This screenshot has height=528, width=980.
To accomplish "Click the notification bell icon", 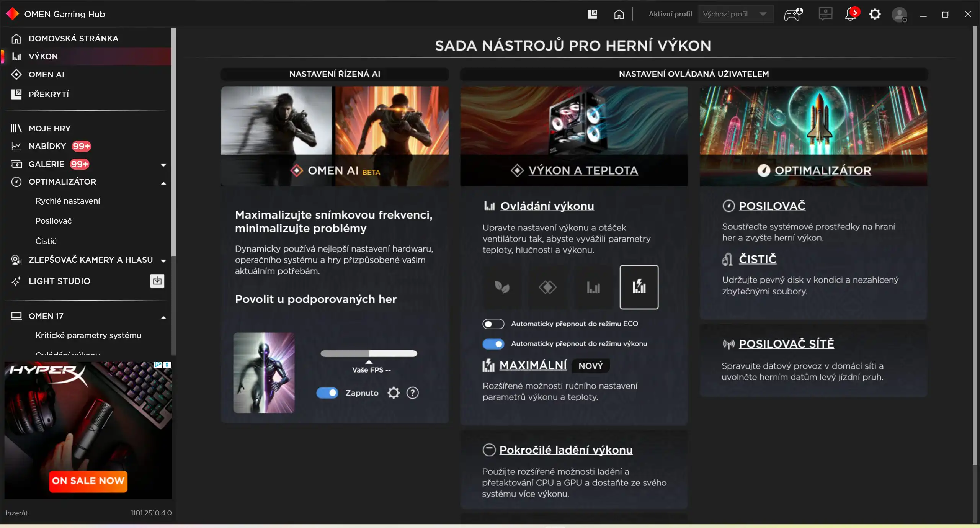I will tap(850, 15).
